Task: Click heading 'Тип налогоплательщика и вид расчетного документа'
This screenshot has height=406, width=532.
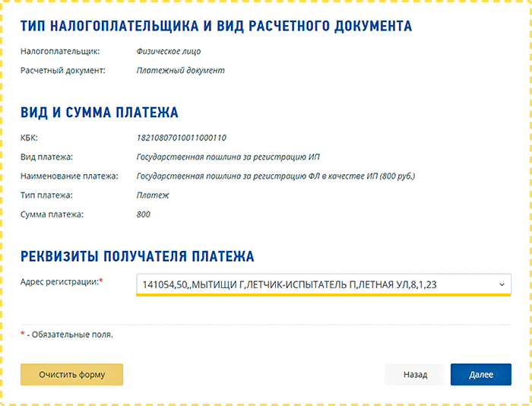Action: click(x=216, y=26)
